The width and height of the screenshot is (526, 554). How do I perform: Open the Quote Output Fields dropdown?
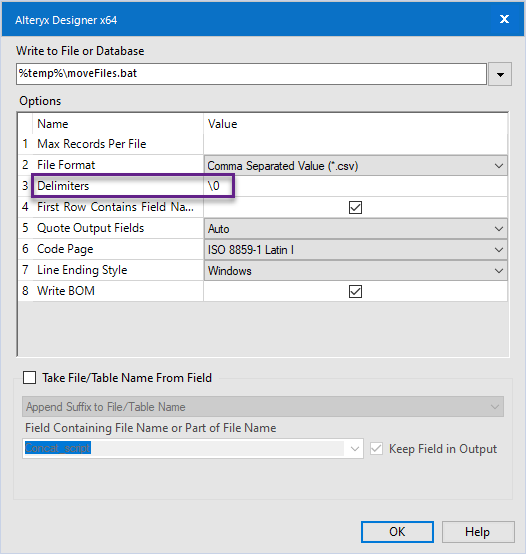pyautogui.click(x=355, y=229)
